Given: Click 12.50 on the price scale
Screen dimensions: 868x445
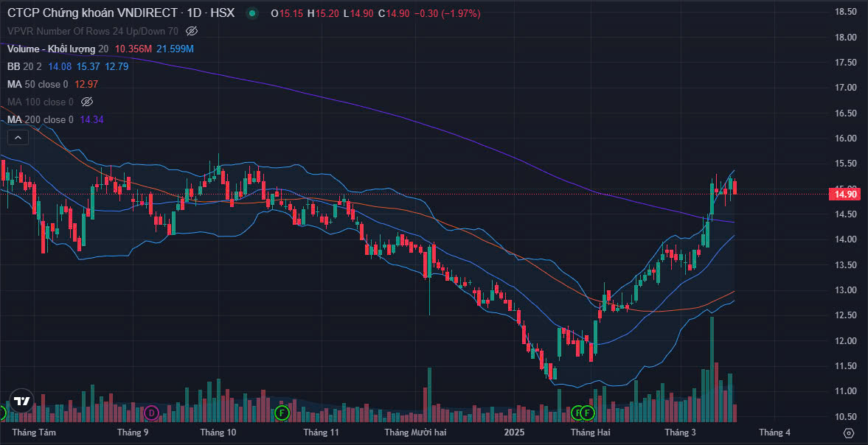Looking at the screenshot, I should [846, 315].
